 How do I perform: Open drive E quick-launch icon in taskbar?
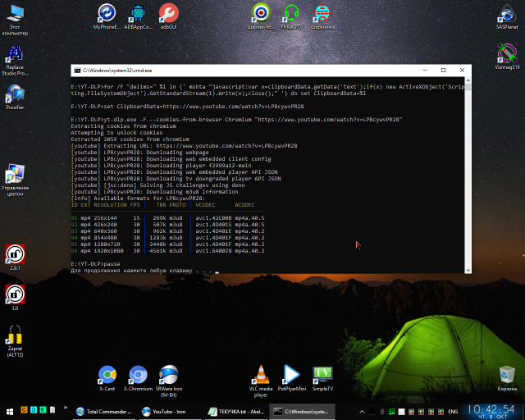[x=43, y=409]
